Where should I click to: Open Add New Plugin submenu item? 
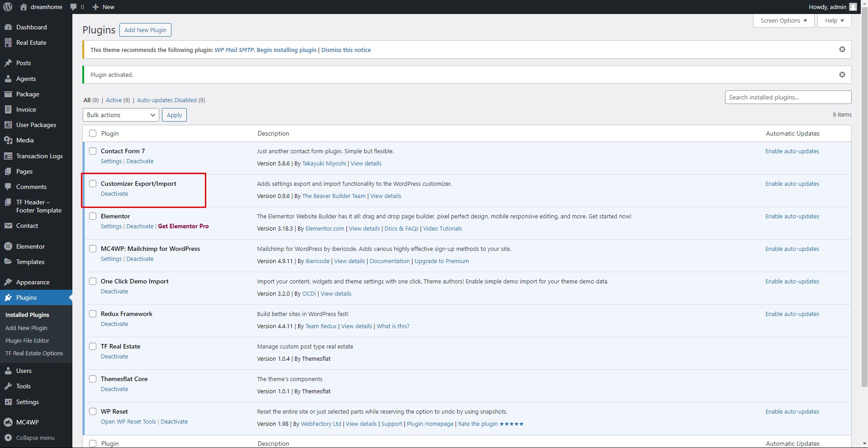[26, 328]
